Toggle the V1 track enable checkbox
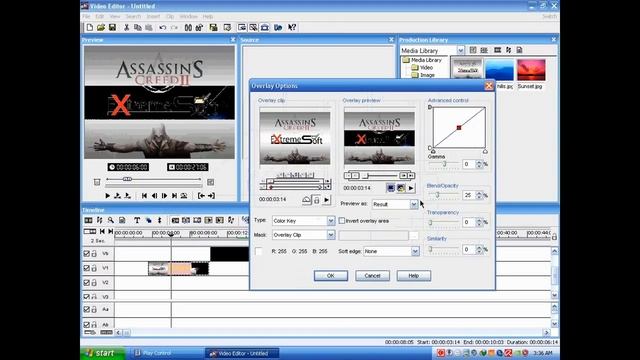640x360 pixels. point(87,268)
